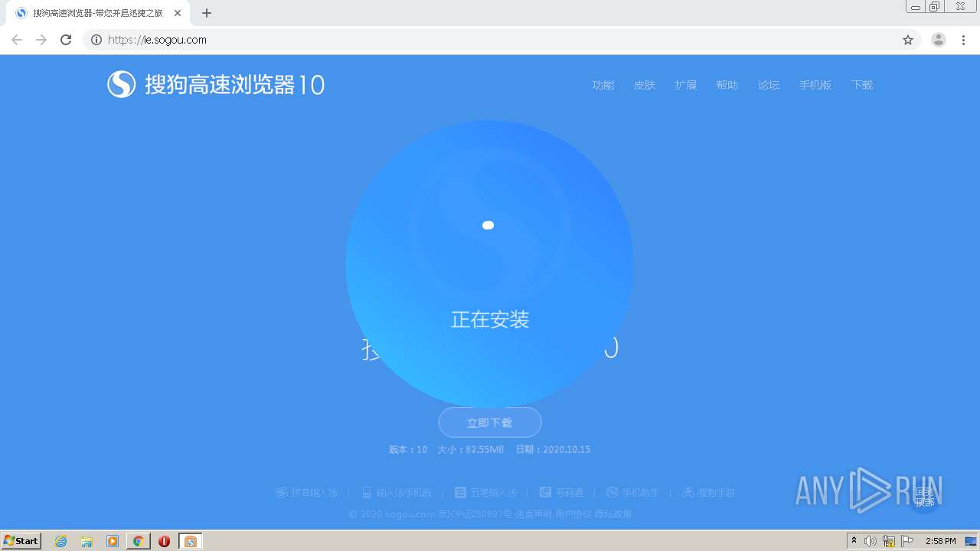Viewport: 980px width, 551px height.
Task: Open Windows Explorer folder from taskbar
Action: click(87, 541)
